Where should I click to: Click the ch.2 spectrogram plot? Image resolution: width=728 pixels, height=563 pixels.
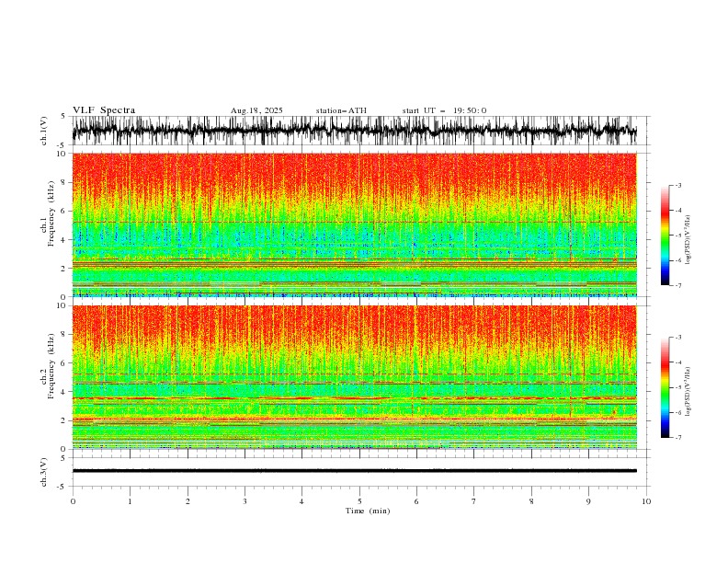click(x=355, y=377)
